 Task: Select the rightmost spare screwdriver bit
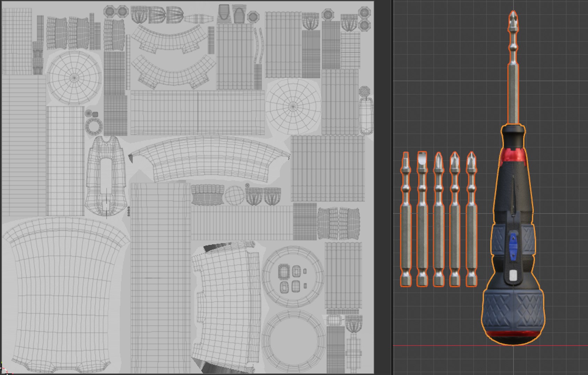point(471,219)
